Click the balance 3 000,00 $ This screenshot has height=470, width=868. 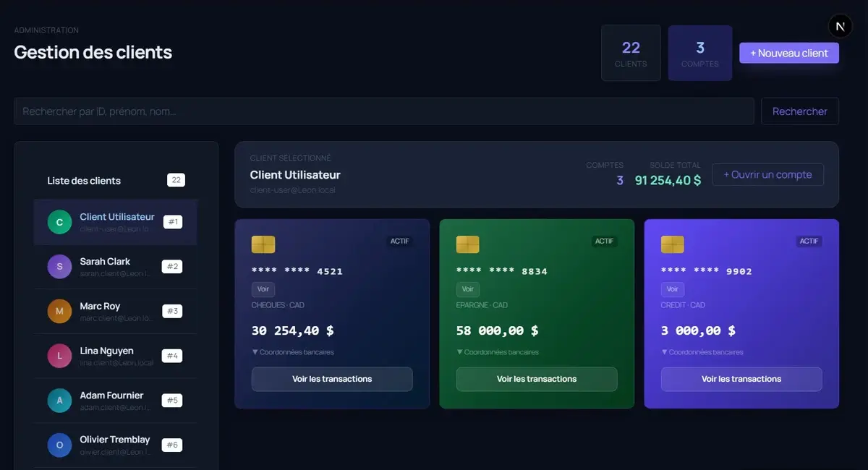tap(699, 330)
